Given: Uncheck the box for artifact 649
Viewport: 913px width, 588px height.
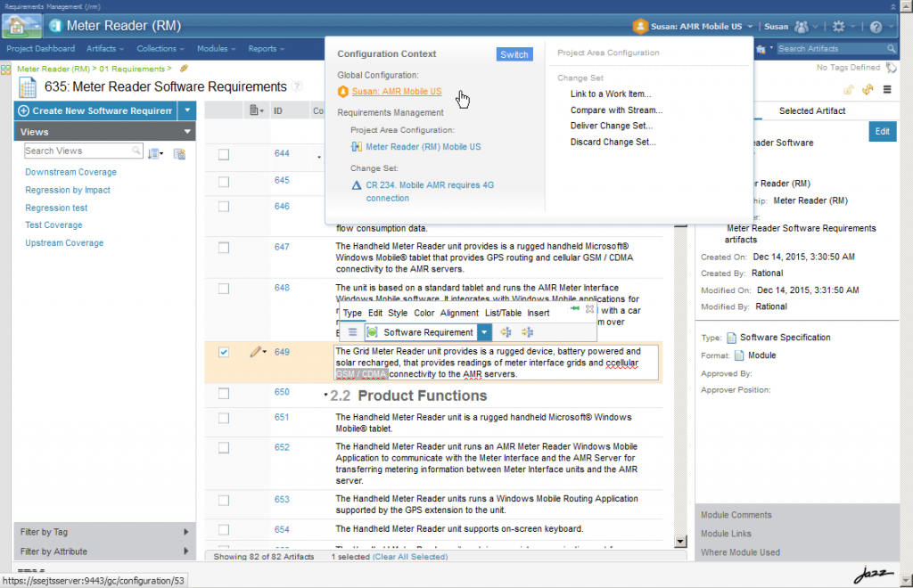Looking at the screenshot, I should point(224,353).
